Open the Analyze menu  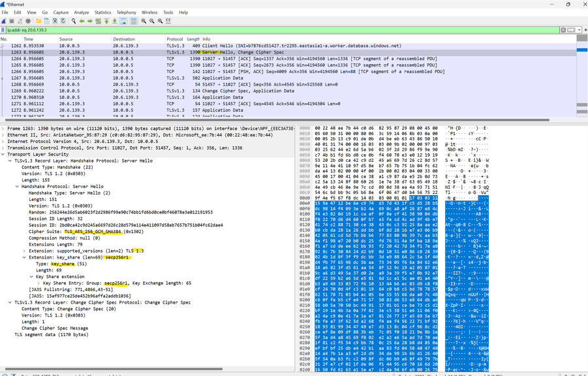[x=82, y=12]
